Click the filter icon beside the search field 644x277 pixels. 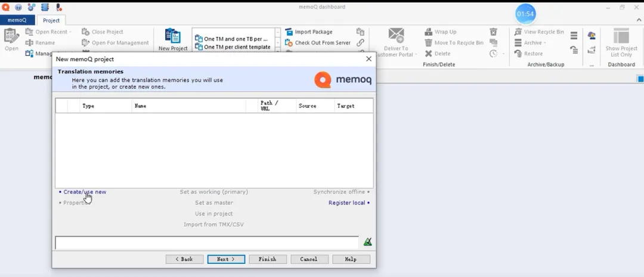tap(368, 242)
